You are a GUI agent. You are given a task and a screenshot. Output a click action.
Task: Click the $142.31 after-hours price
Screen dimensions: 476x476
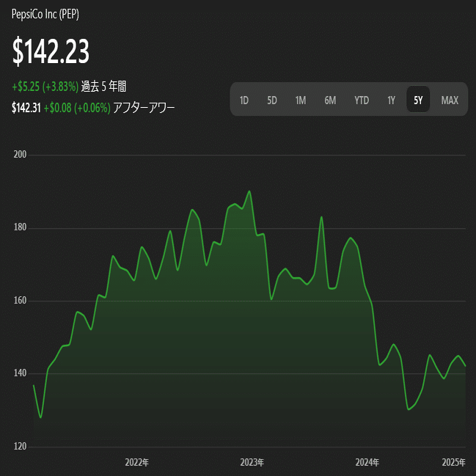click(x=26, y=108)
